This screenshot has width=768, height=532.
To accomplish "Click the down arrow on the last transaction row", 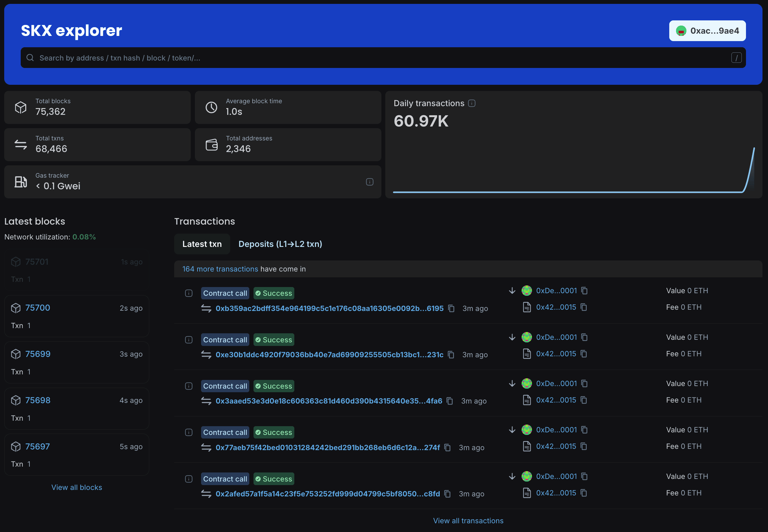I will (x=512, y=476).
